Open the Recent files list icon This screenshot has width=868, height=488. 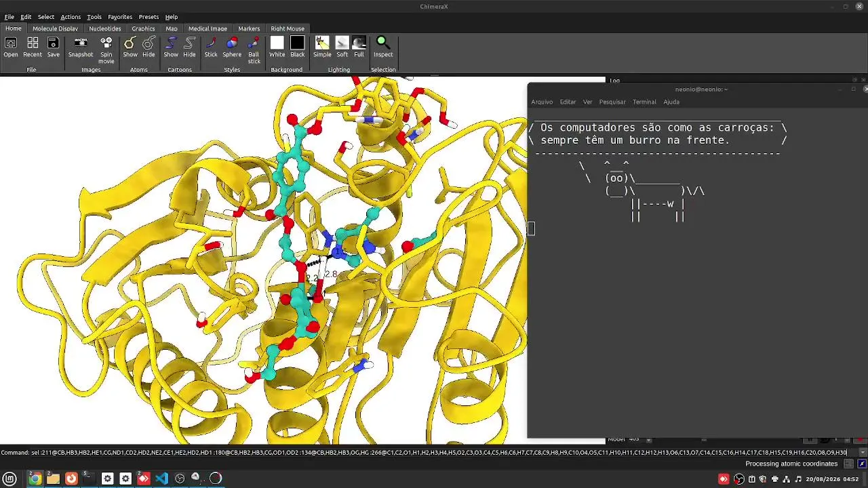33,43
